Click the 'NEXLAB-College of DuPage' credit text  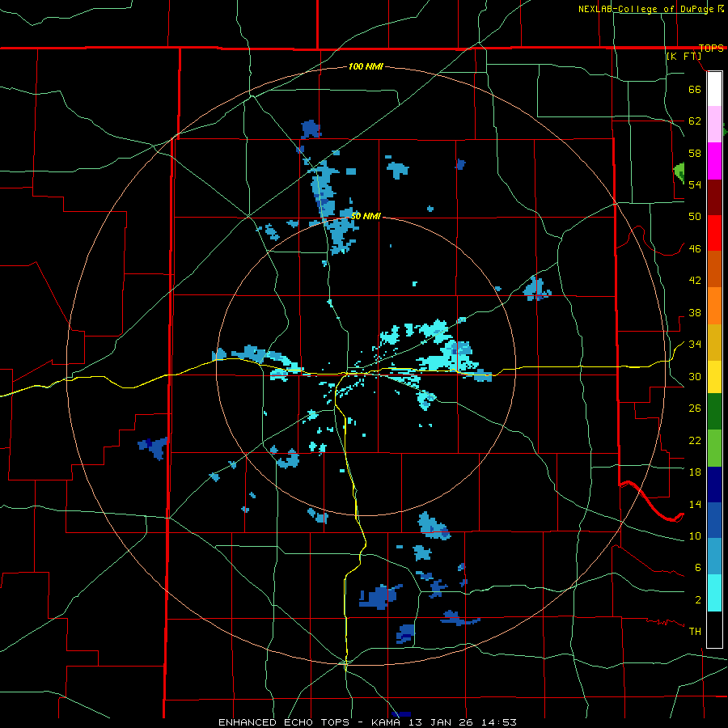(647, 9)
